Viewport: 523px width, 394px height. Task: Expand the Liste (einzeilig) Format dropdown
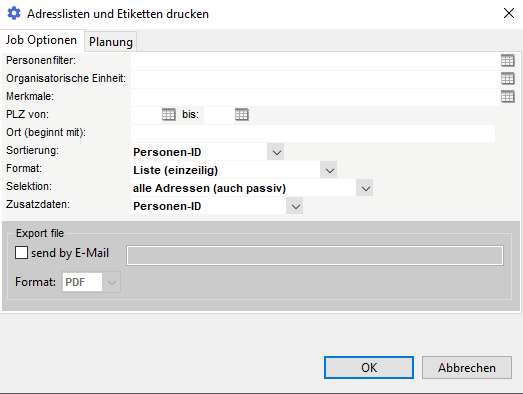click(x=329, y=170)
